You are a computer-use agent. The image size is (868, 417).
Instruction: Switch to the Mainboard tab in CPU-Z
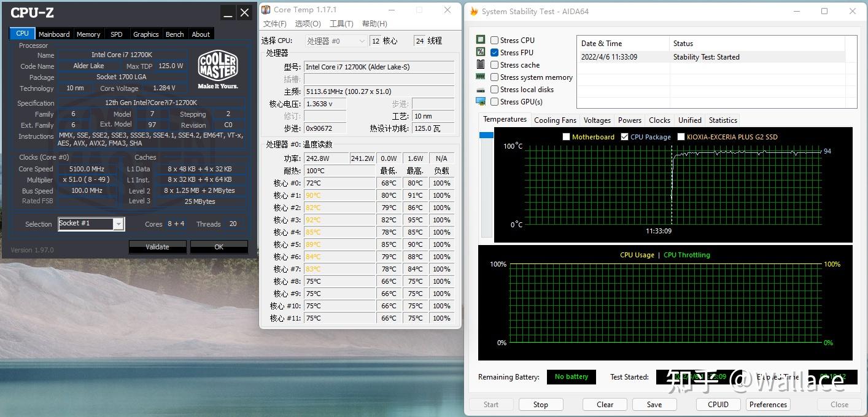[54, 34]
